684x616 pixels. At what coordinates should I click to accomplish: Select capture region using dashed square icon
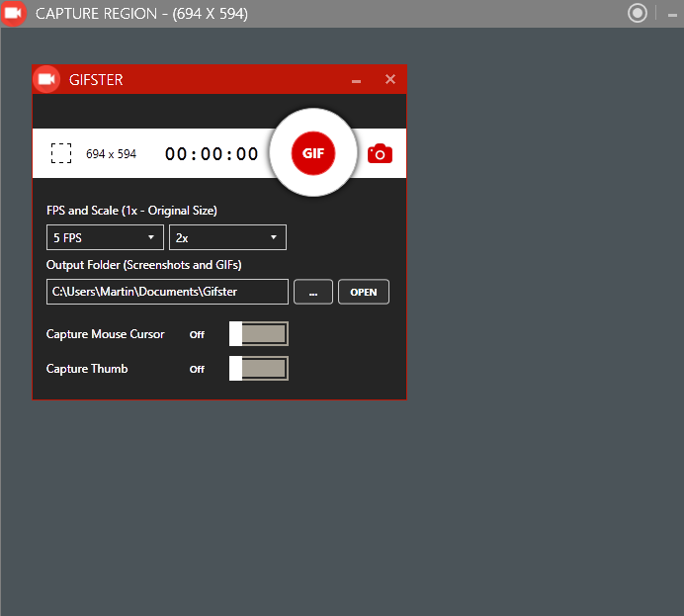(61, 153)
